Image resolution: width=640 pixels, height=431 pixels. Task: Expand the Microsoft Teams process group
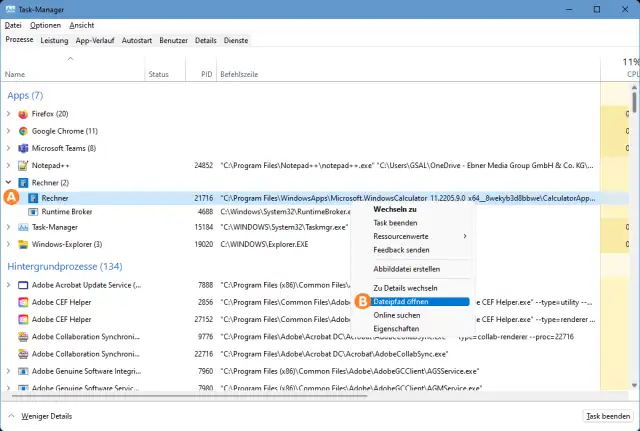9,148
